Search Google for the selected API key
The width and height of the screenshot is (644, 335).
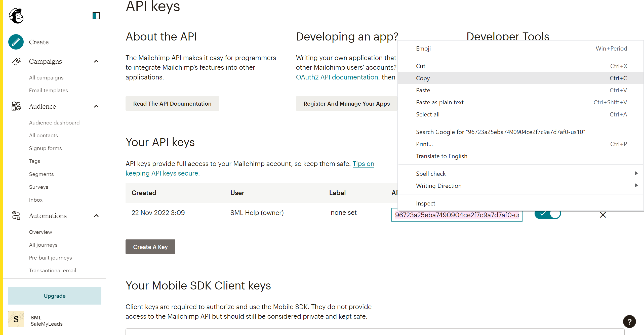pyautogui.click(x=521, y=132)
